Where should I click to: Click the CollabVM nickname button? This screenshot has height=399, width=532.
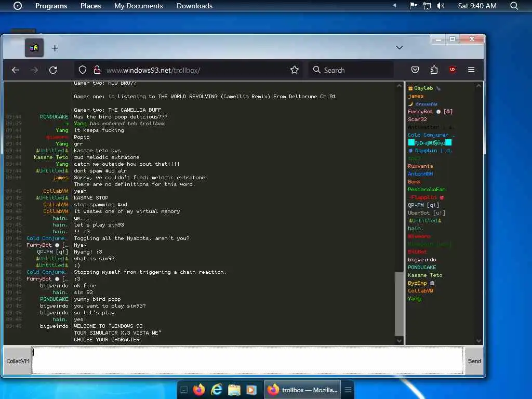[x=18, y=361]
